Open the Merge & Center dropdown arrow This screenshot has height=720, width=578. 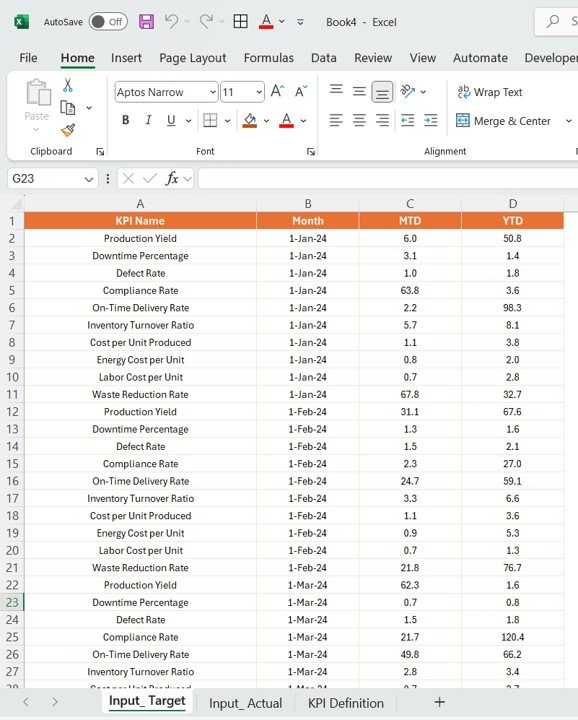point(568,121)
